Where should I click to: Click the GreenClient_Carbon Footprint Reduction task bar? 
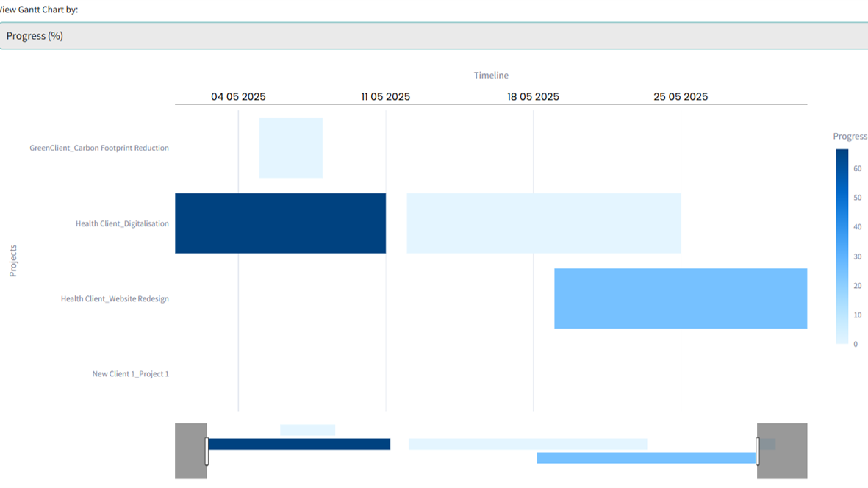click(291, 148)
